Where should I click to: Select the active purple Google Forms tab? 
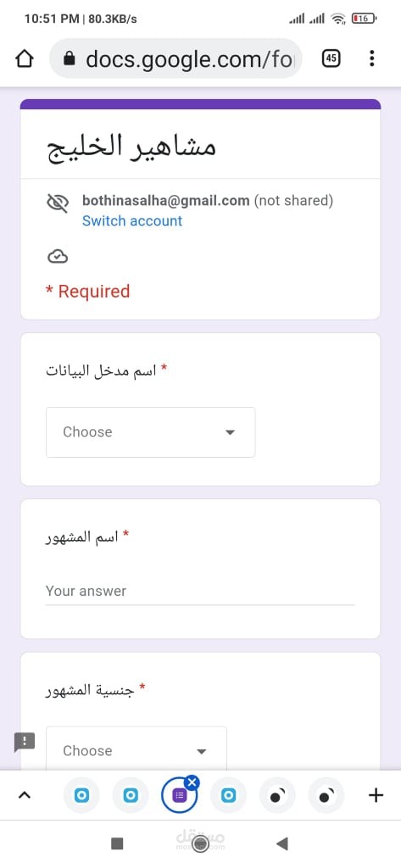click(x=179, y=796)
